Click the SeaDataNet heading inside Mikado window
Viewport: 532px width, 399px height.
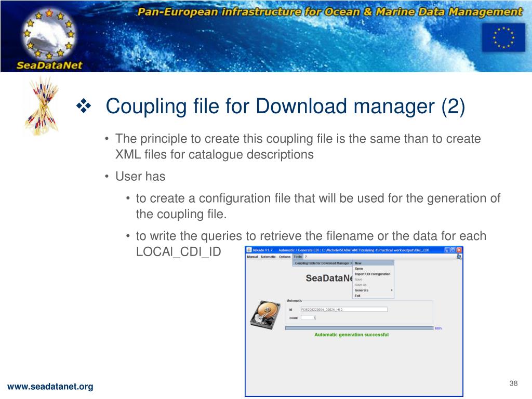click(x=329, y=278)
